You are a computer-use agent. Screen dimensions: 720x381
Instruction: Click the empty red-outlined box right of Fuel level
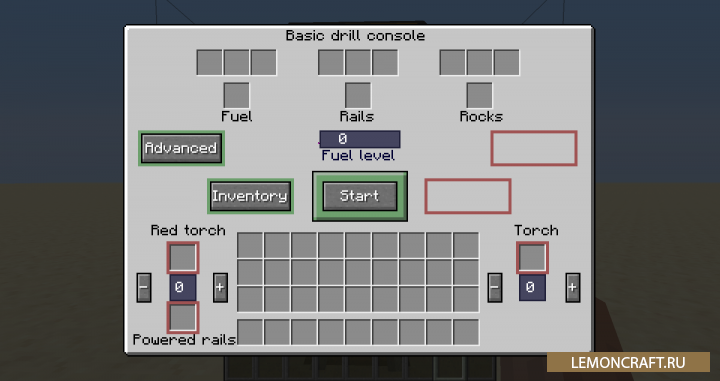click(534, 148)
